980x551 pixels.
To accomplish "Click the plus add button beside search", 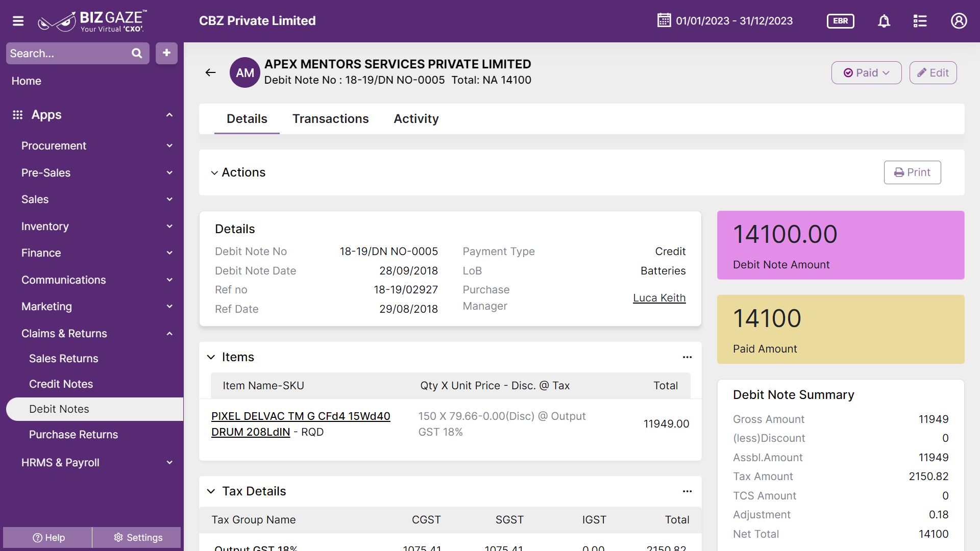I will (166, 53).
